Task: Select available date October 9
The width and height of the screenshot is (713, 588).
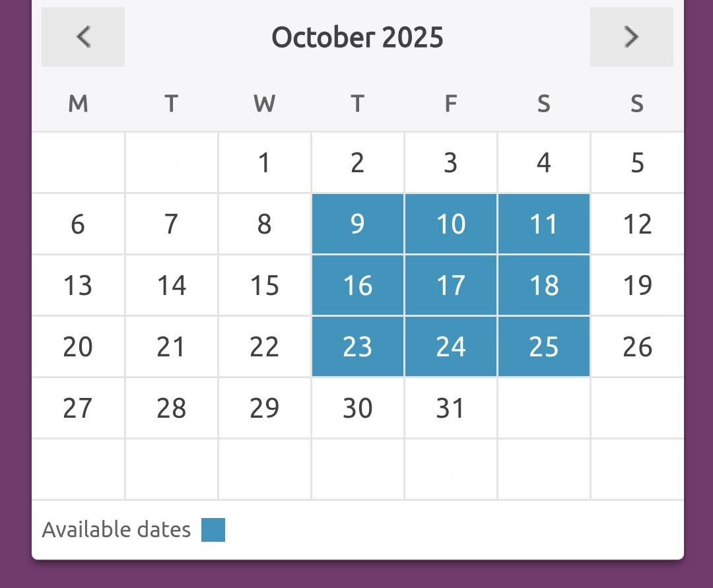Action: pos(358,224)
